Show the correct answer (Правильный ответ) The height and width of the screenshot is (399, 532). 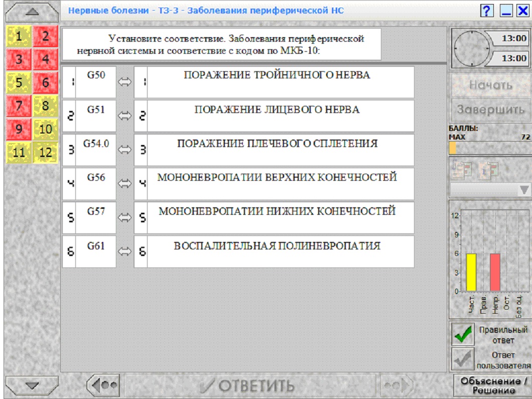(x=463, y=334)
